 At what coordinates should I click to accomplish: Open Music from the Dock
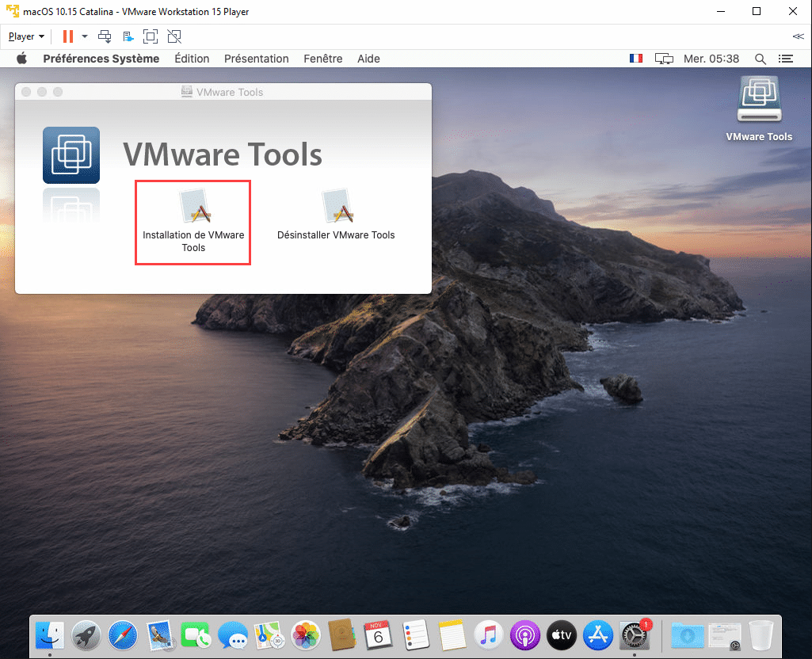(488, 635)
